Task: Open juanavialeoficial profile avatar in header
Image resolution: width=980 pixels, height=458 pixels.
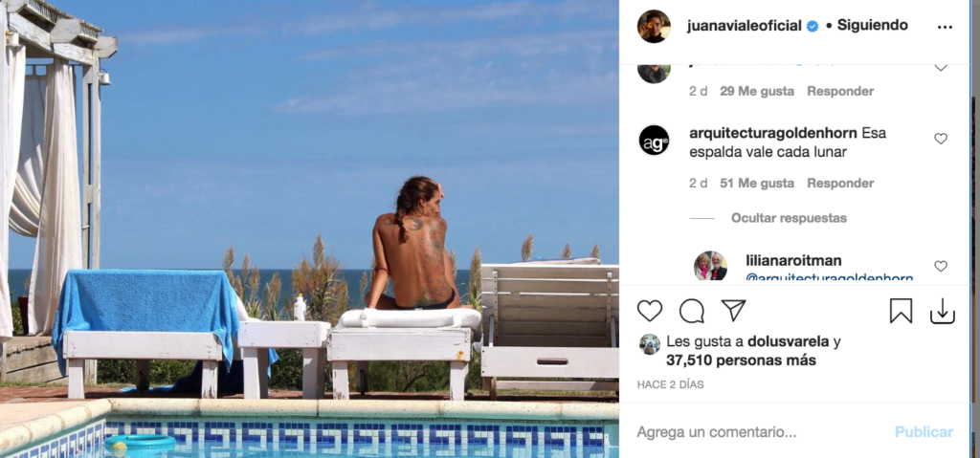Action: click(654, 26)
